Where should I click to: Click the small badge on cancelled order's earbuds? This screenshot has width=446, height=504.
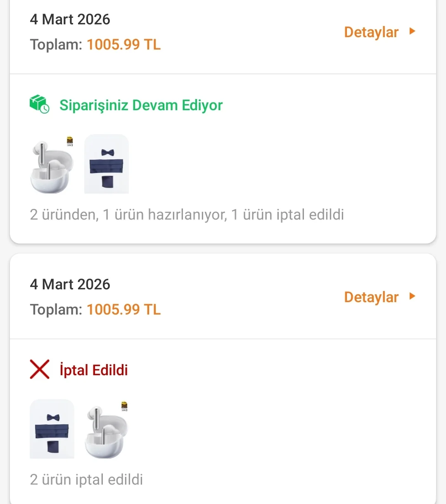pos(124,406)
